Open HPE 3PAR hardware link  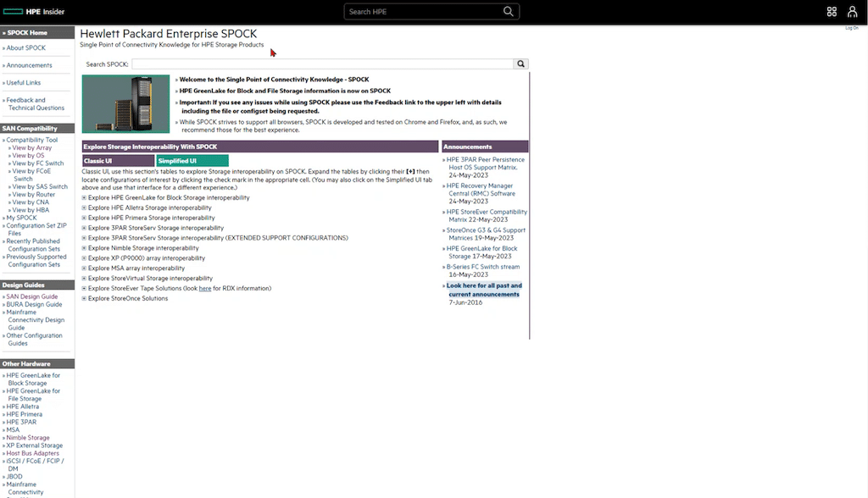pyautogui.click(x=21, y=422)
